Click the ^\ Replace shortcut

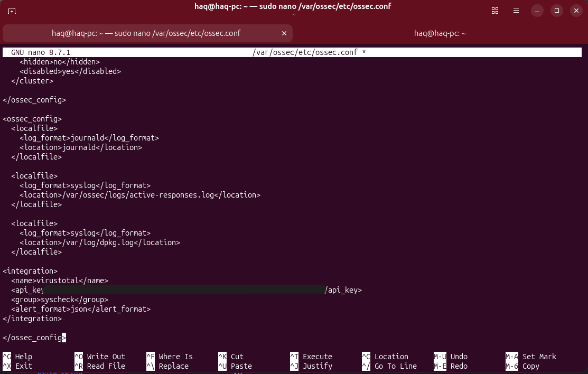167,366
